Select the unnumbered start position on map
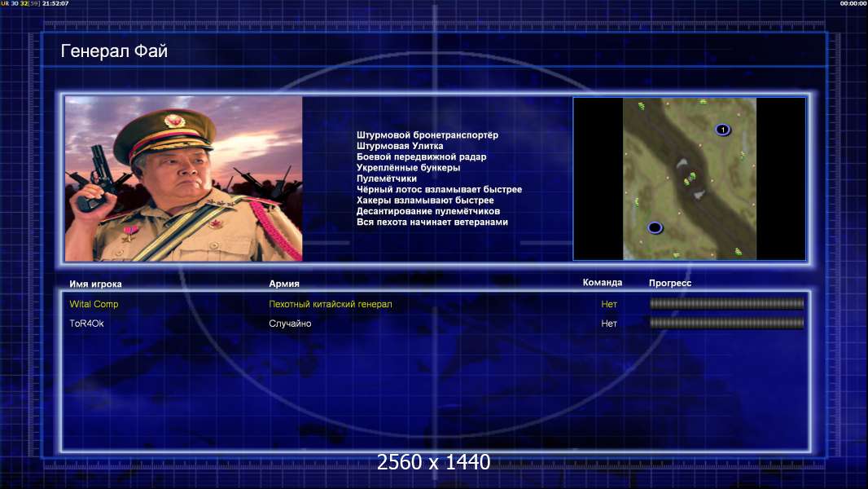Viewport: 868px width, 489px height. pos(655,227)
